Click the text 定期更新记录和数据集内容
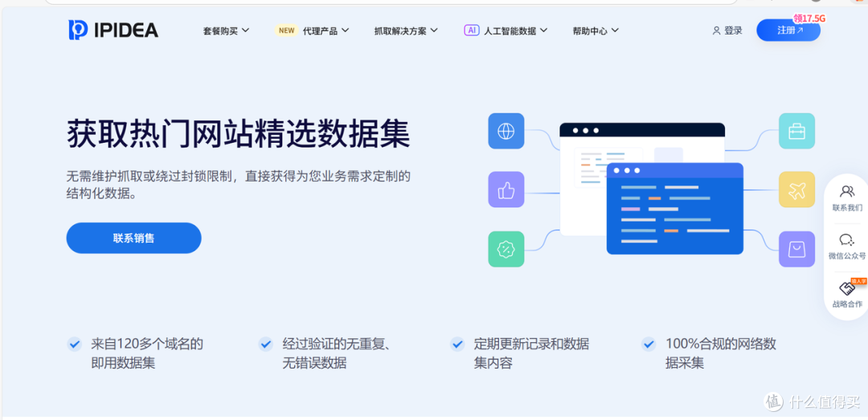Viewport: 868px width, 420px height. tap(531, 353)
